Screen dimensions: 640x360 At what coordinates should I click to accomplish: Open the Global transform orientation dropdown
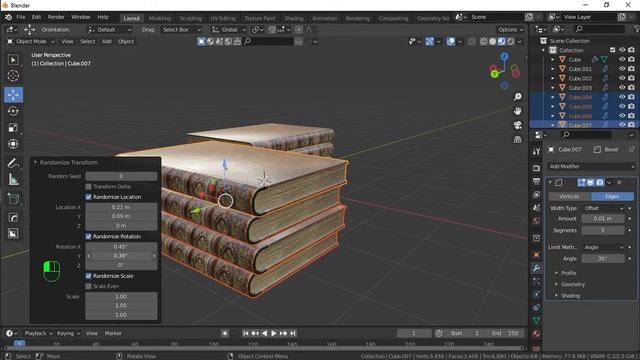pyautogui.click(x=229, y=30)
